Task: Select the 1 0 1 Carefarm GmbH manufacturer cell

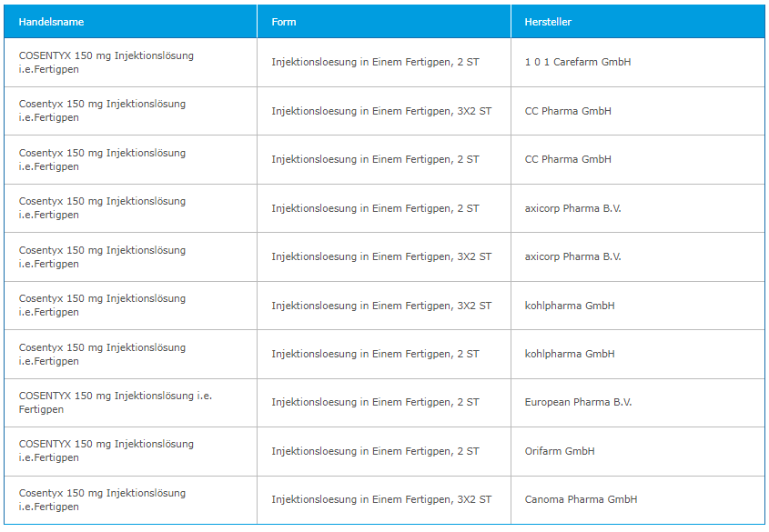Action: tap(577, 63)
